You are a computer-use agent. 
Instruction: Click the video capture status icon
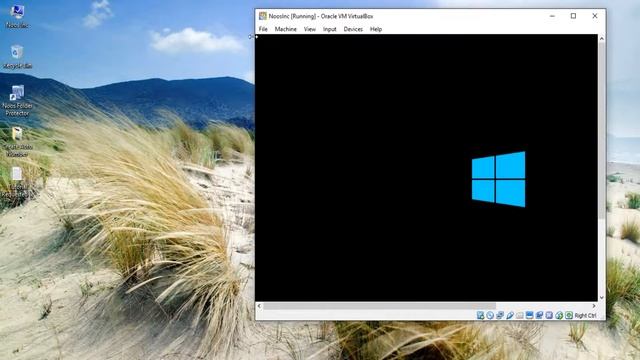(x=539, y=315)
